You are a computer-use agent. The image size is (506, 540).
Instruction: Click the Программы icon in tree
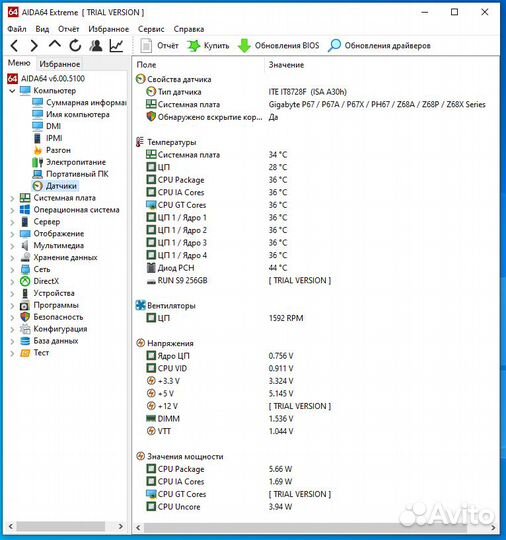pyautogui.click(x=25, y=305)
